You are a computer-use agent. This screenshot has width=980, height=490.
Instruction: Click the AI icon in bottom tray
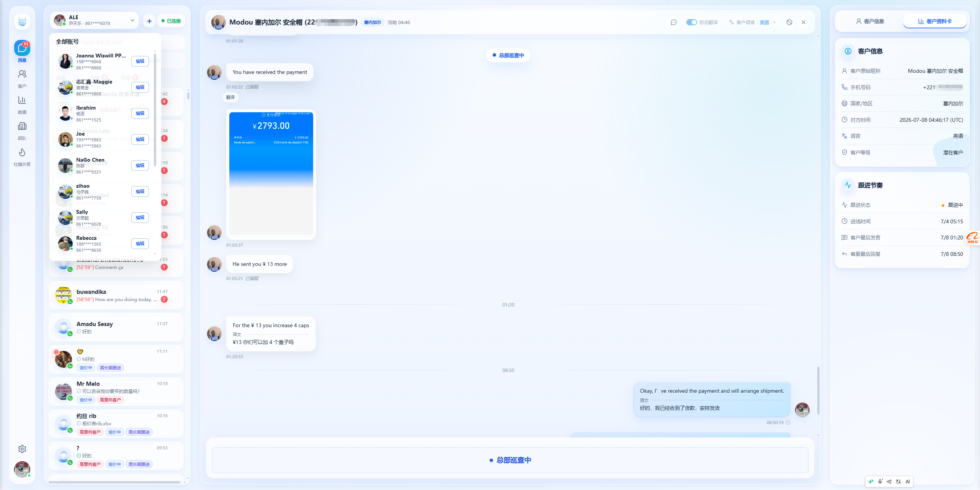point(908,482)
